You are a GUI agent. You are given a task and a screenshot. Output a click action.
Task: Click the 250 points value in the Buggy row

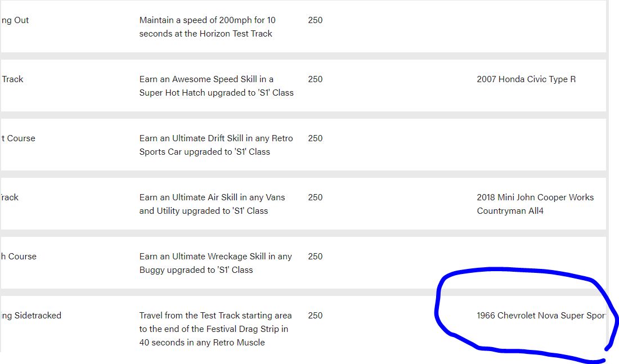coord(316,256)
